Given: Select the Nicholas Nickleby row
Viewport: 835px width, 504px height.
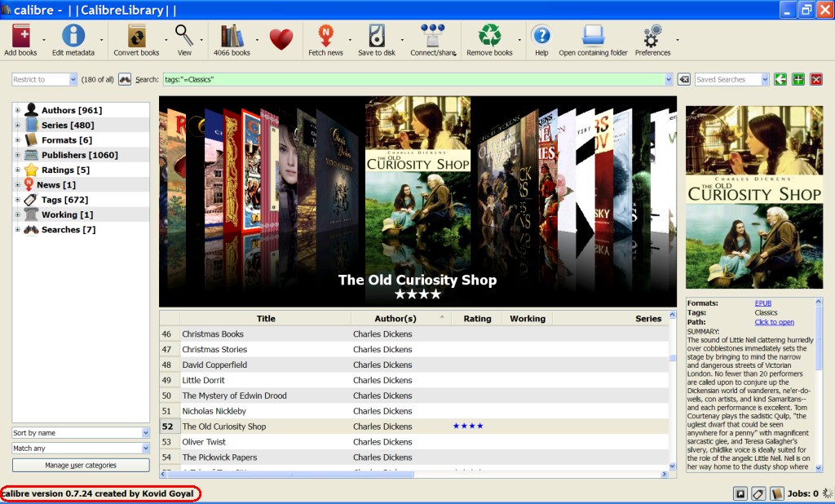Looking at the screenshot, I should click(x=414, y=411).
